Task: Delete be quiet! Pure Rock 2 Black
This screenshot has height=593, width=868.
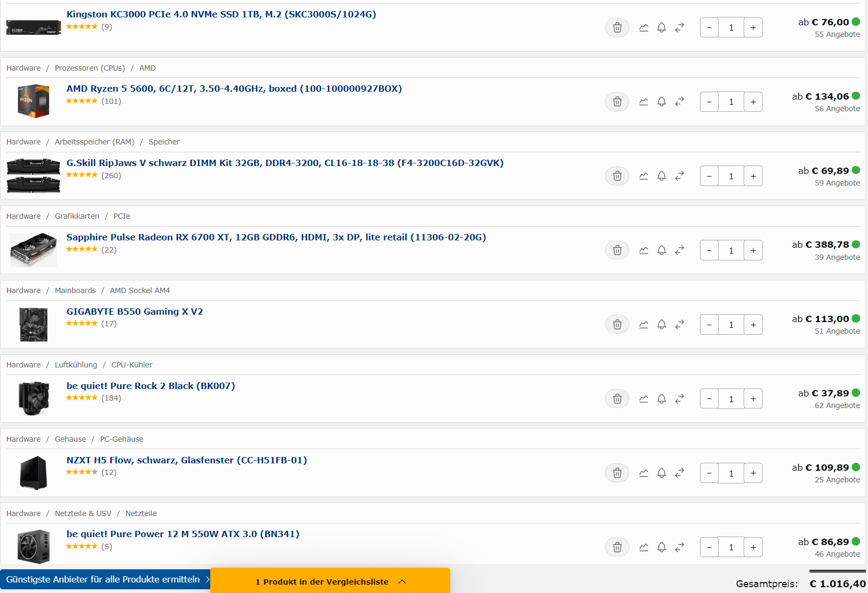Action: point(617,399)
